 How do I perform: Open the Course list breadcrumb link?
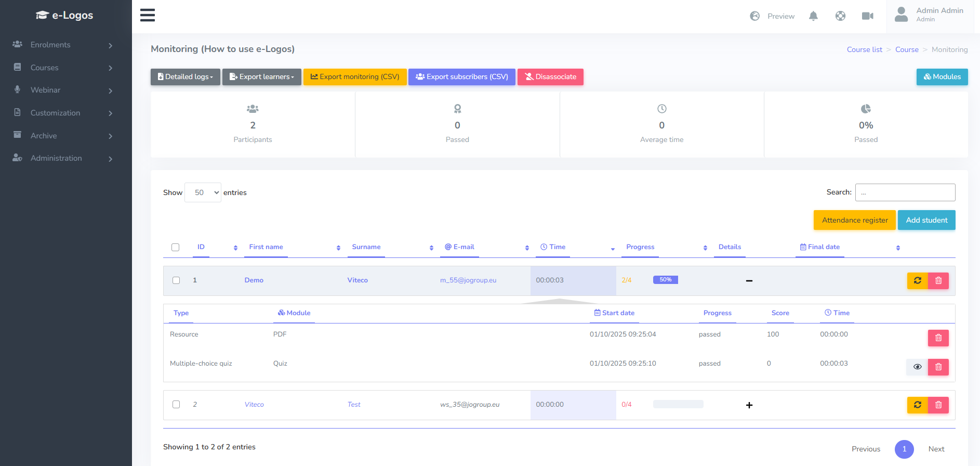[864, 50]
